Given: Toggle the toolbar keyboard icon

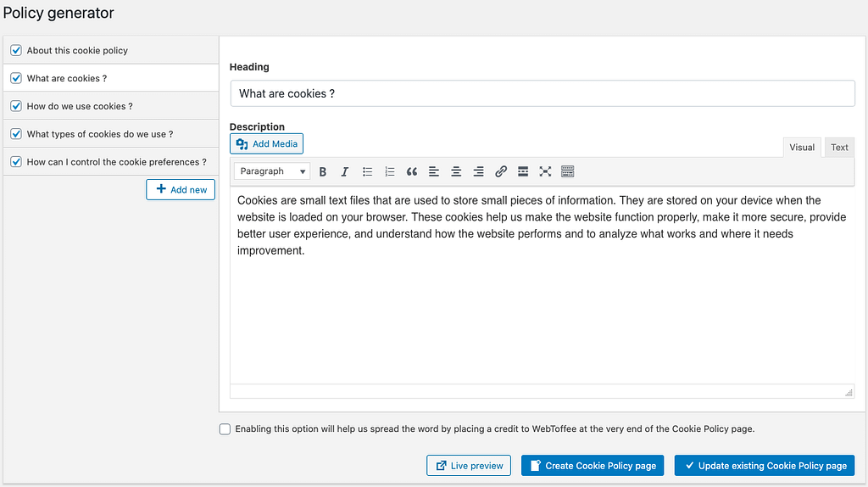Looking at the screenshot, I should [567, 171].
